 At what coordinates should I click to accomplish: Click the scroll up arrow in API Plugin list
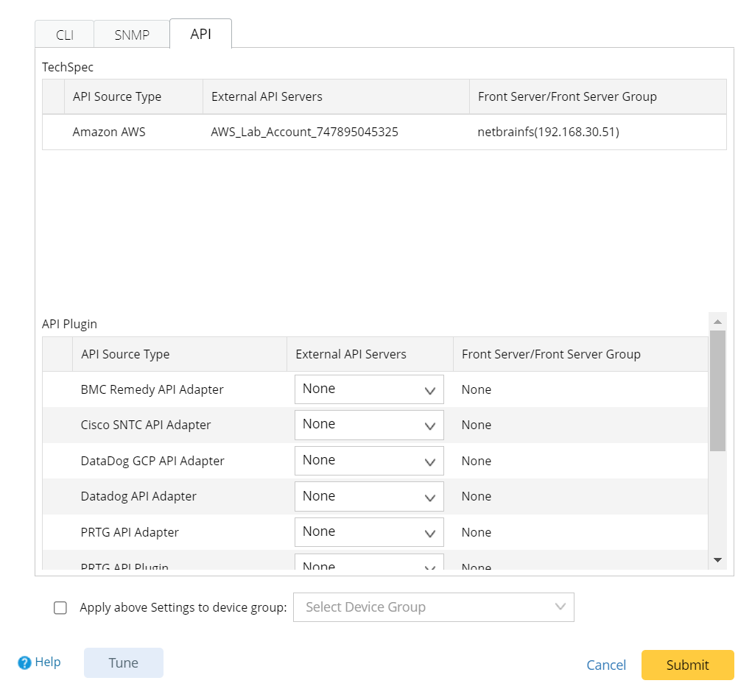tap(717, 322)
